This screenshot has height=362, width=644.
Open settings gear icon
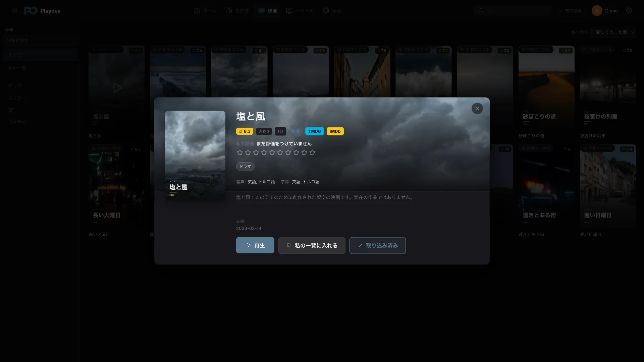629,11
